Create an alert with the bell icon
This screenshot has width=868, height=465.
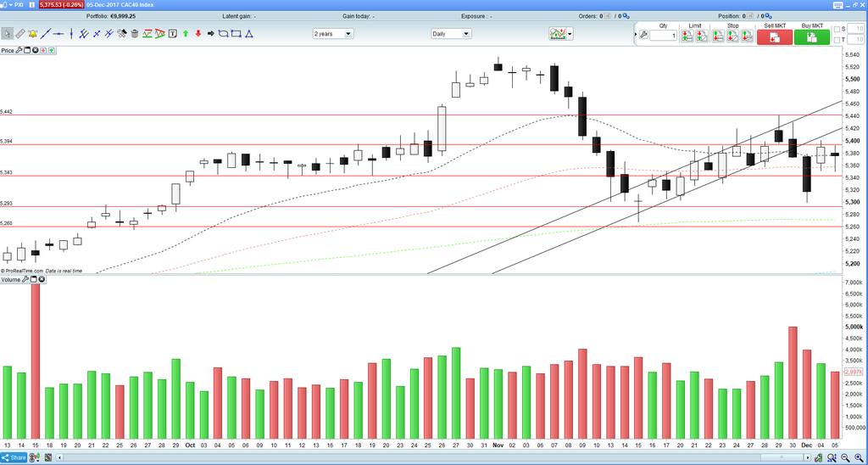[x=33, y=33]
